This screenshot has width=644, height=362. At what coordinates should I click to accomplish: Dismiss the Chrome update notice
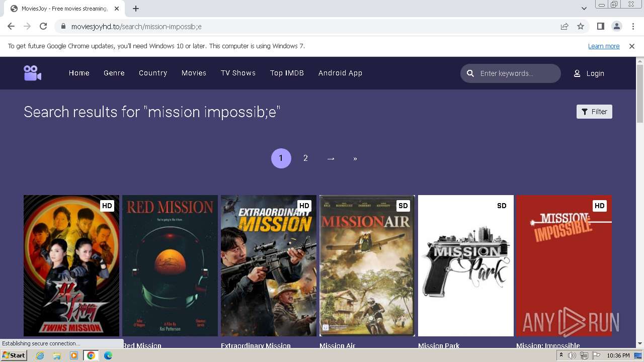[632, 46]
